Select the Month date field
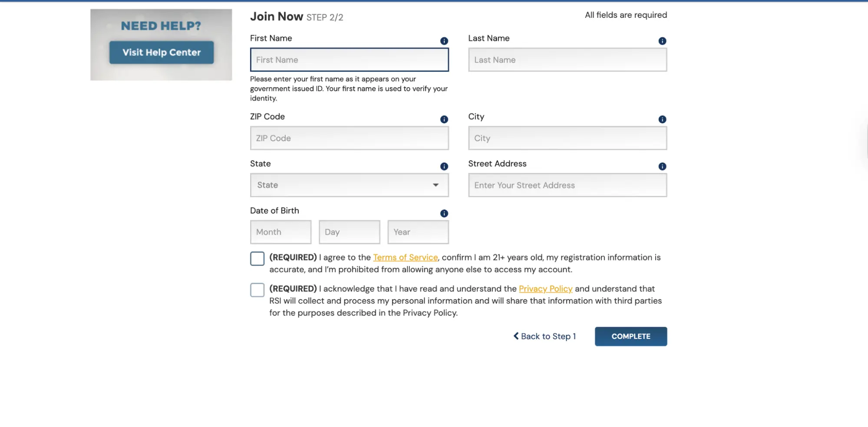868x427 pixels. click(x=281, y=232)
